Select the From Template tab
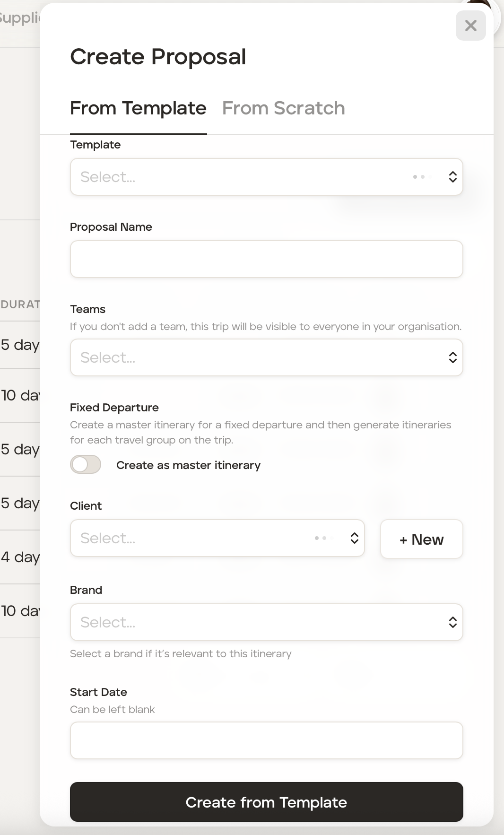Image resolution: width=504 pixels, height=835 pixels. click(138, 108)
